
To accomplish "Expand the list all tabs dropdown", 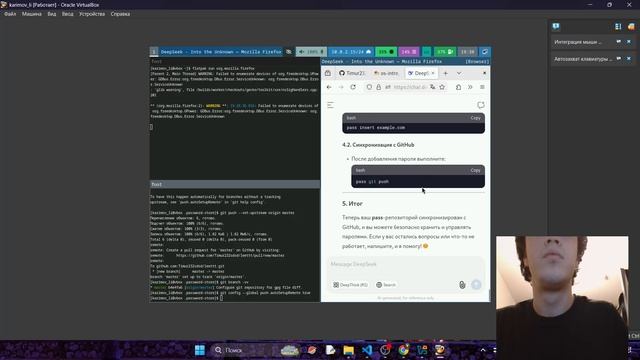I will tap(459, 73).
